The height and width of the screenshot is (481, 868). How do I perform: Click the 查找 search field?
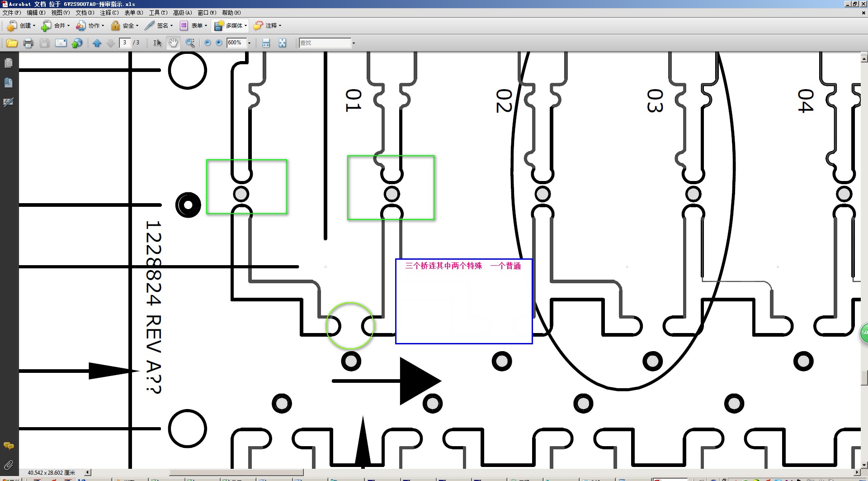point(325,43)
